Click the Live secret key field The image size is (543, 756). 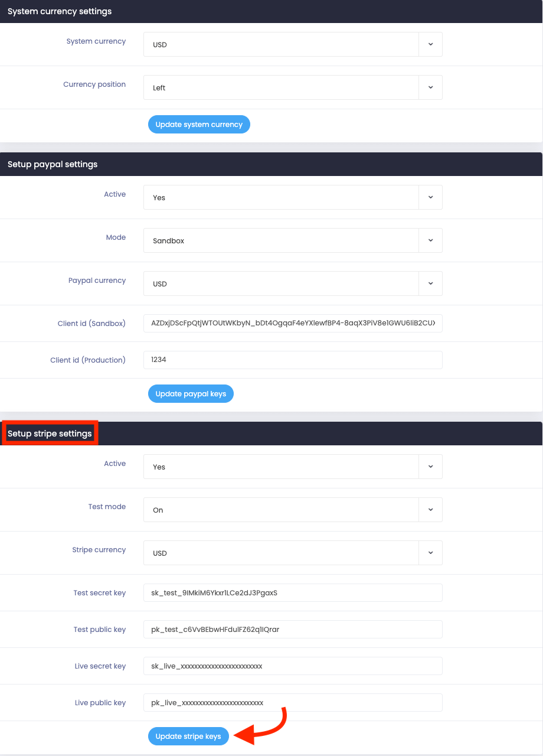(293, 666)
